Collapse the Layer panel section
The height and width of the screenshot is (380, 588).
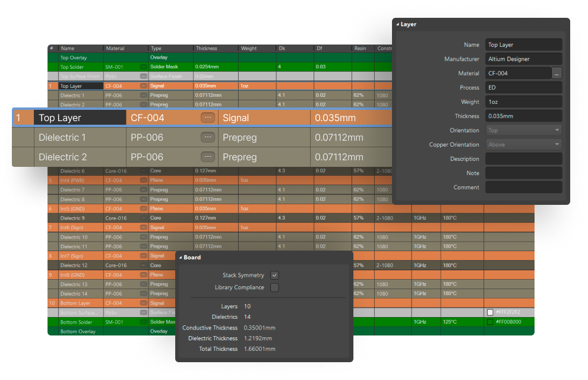point(398,25)
